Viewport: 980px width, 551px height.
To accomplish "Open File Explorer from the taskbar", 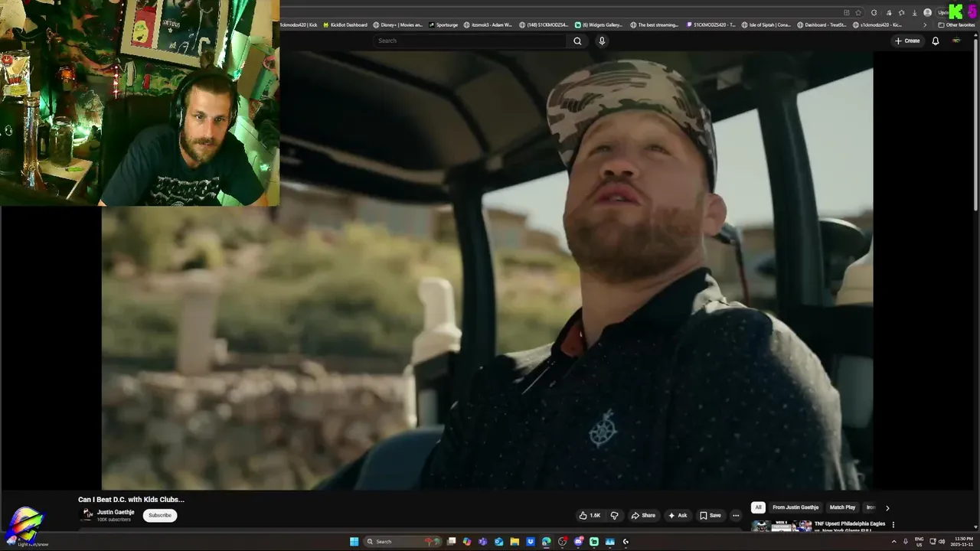I will pyautogui.click(x=514, y=542).
